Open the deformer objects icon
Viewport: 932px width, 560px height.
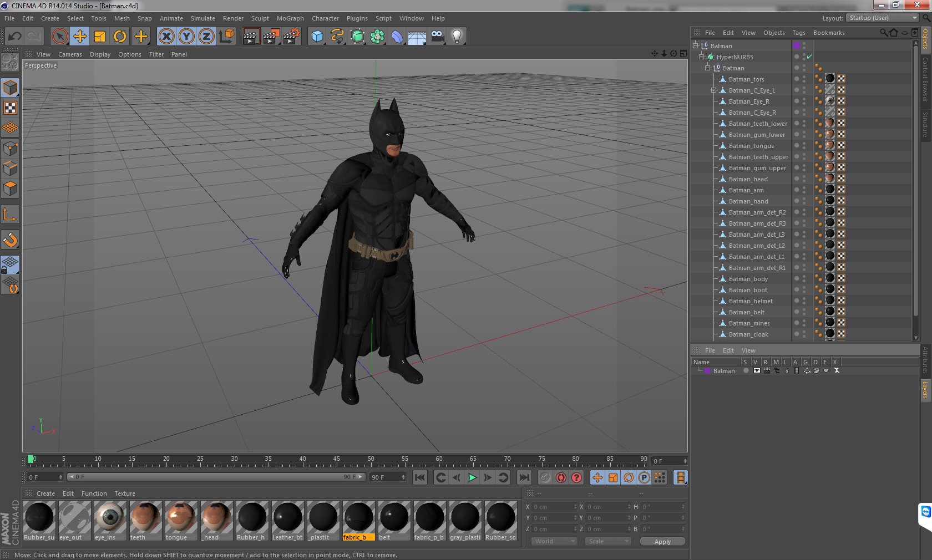pos(397,37)
